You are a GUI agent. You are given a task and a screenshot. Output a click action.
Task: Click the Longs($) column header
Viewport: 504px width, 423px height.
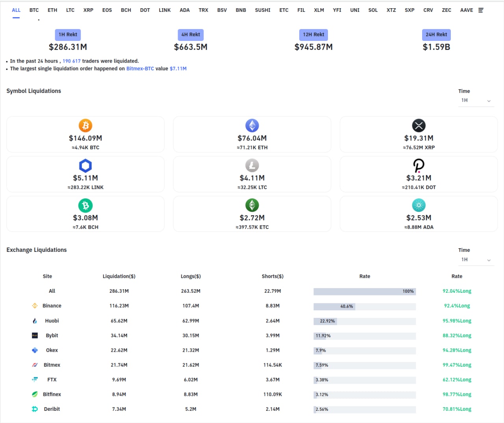(x=191, y=276)
